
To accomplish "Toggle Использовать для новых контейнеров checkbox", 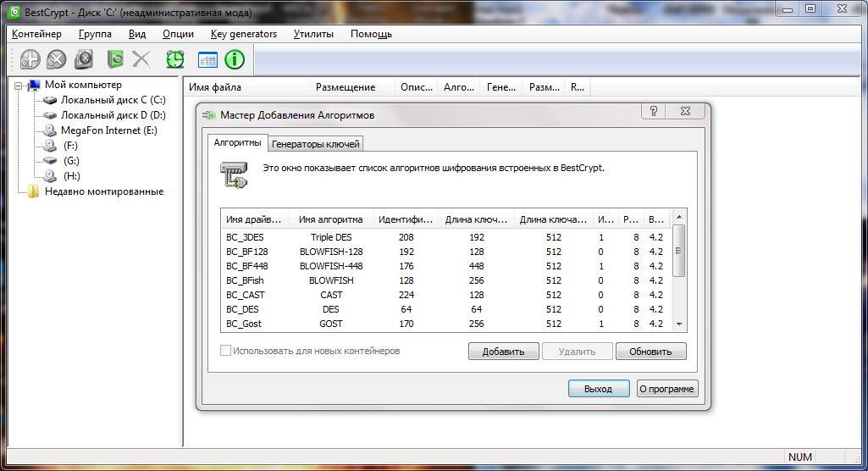I will point(225,351).
